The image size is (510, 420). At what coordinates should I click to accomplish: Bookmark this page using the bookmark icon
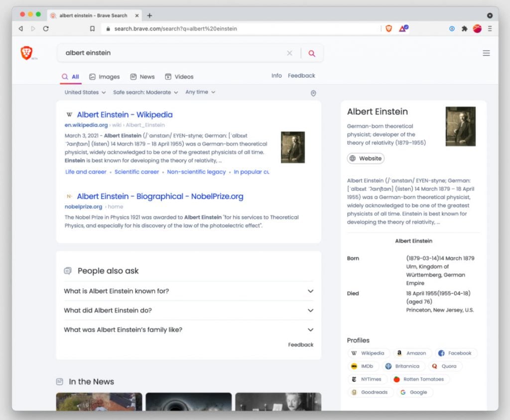92,28
